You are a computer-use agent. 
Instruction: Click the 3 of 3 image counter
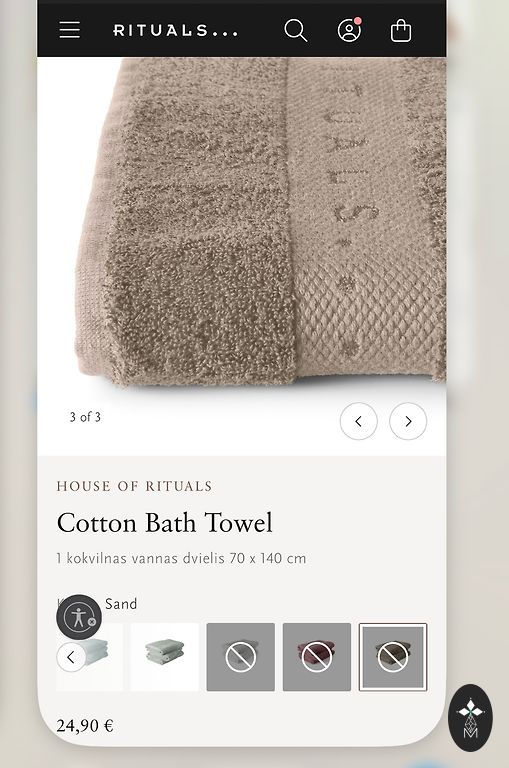pos(85,417)
